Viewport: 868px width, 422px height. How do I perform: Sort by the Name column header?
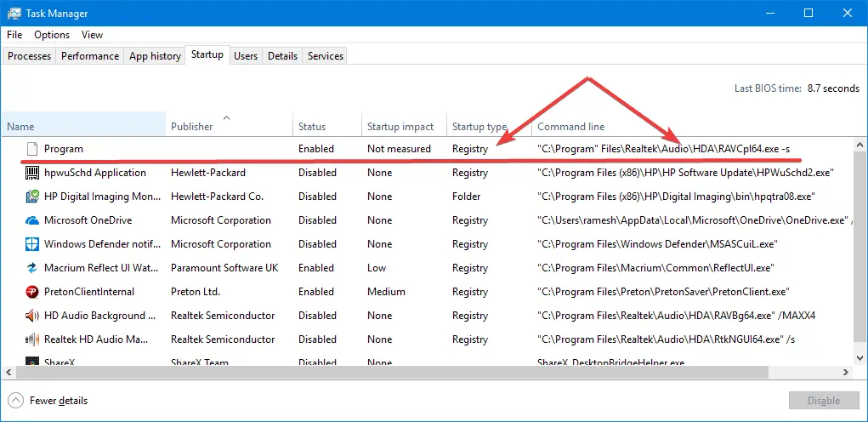coord(83,124)
